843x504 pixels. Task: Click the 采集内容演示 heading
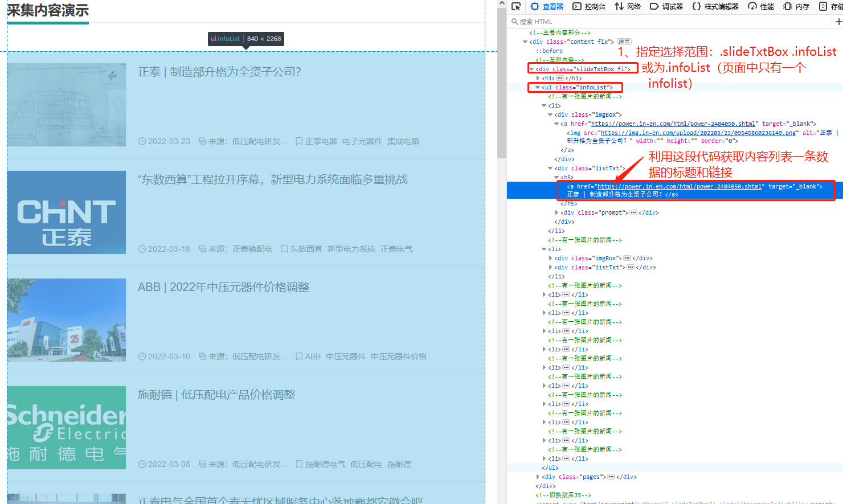tap(48, 10)
